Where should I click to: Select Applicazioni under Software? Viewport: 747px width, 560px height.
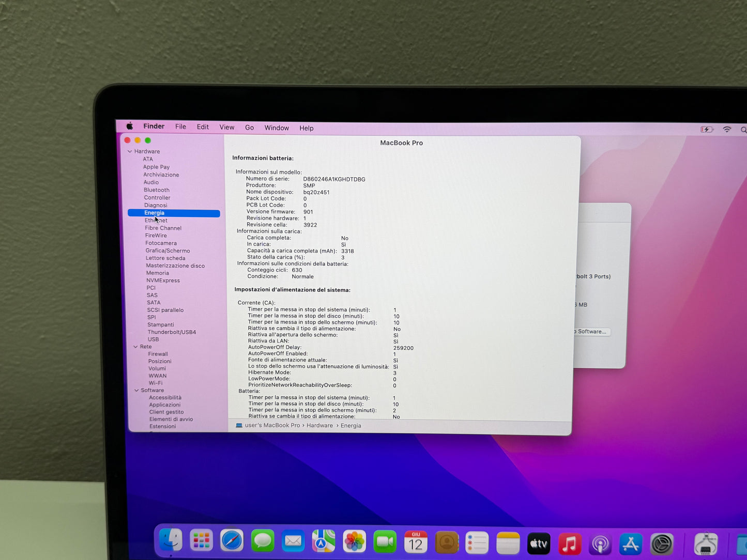click(x=165, y=405)
